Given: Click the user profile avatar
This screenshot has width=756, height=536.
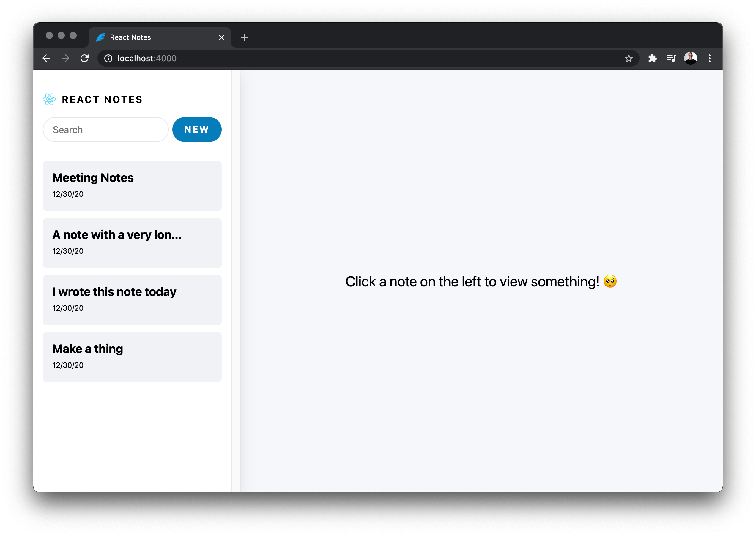Looking at the screenshot, I should (690, 59).
